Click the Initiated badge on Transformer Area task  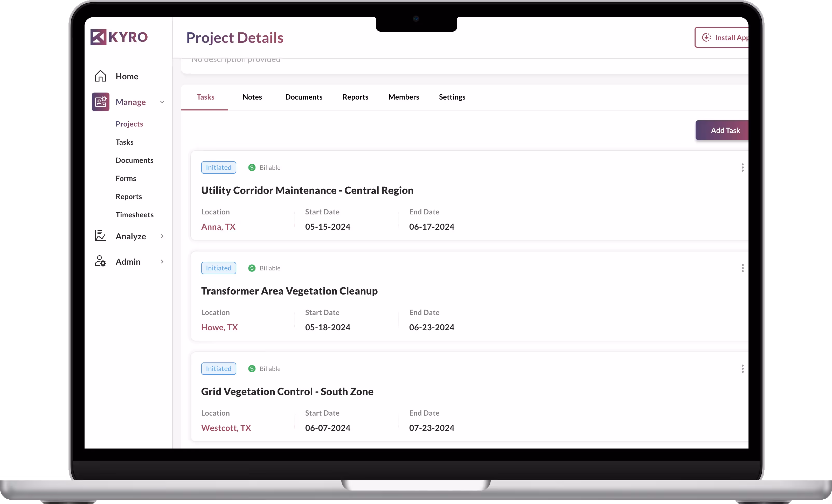pyautogui.click(x=218, y=268)
